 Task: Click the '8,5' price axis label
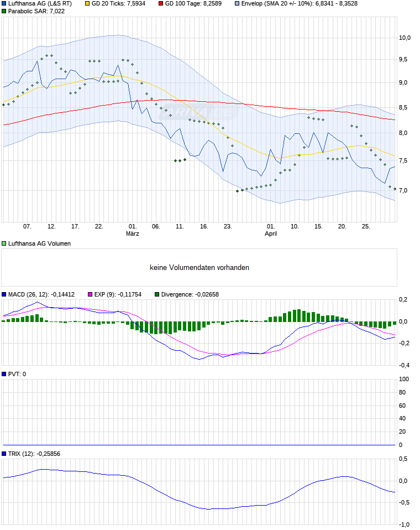(x=403, y=108)
